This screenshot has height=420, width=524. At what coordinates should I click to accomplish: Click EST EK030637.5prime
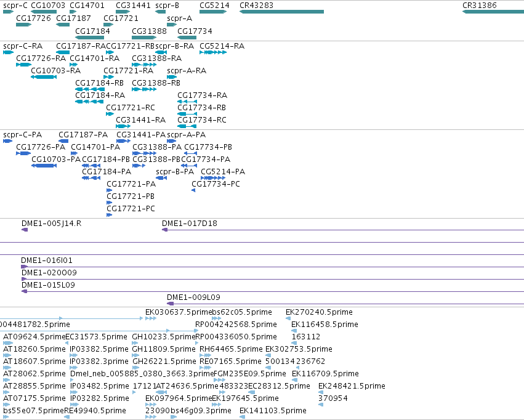click(x=179, y=312)
